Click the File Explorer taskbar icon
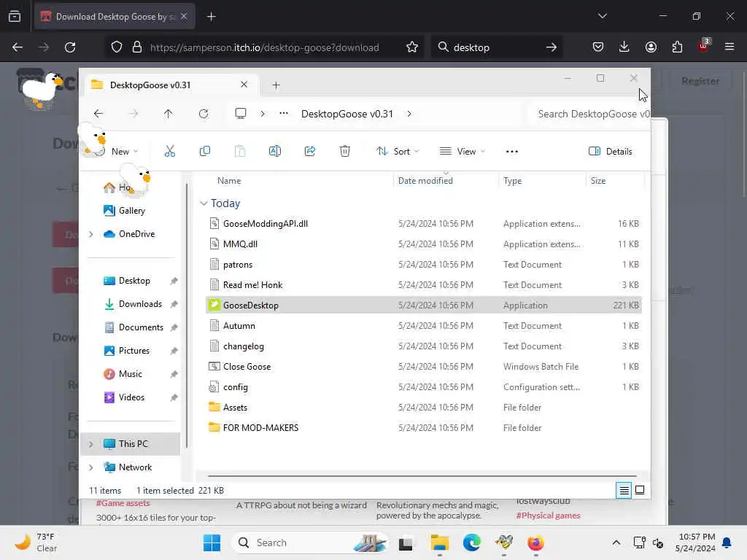Screen dimensions: 747x560 (x=439, y=542)
